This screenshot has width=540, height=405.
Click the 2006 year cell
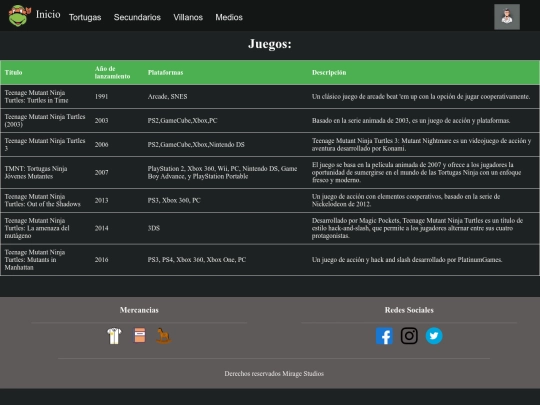coord(118,145)
